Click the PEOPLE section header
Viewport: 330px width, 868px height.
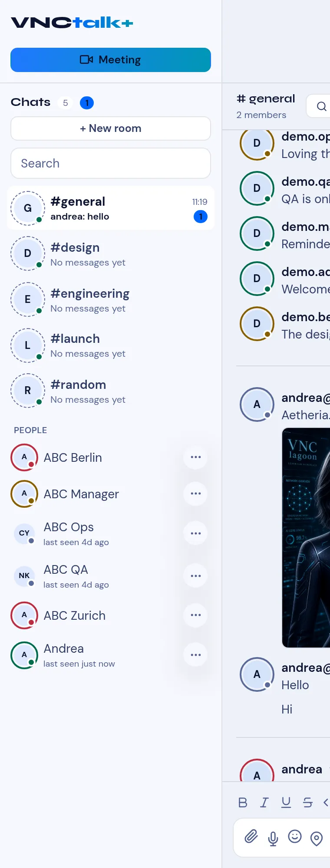[x=30, y=430]
